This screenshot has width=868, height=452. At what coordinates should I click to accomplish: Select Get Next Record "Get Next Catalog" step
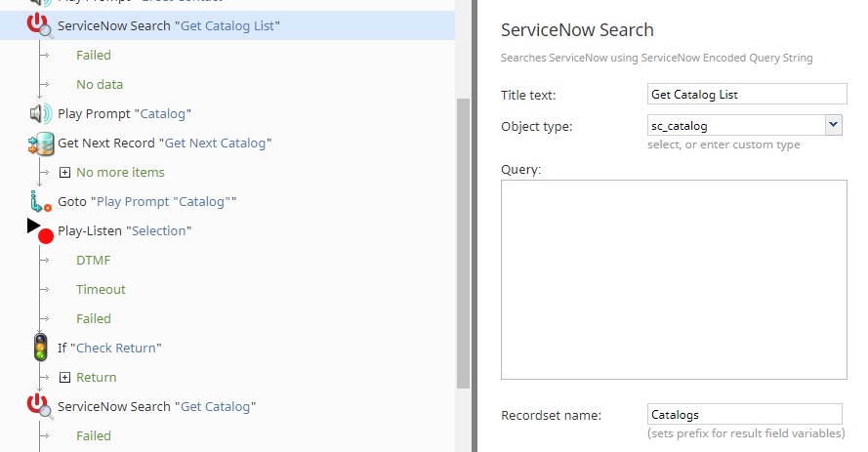164,144
